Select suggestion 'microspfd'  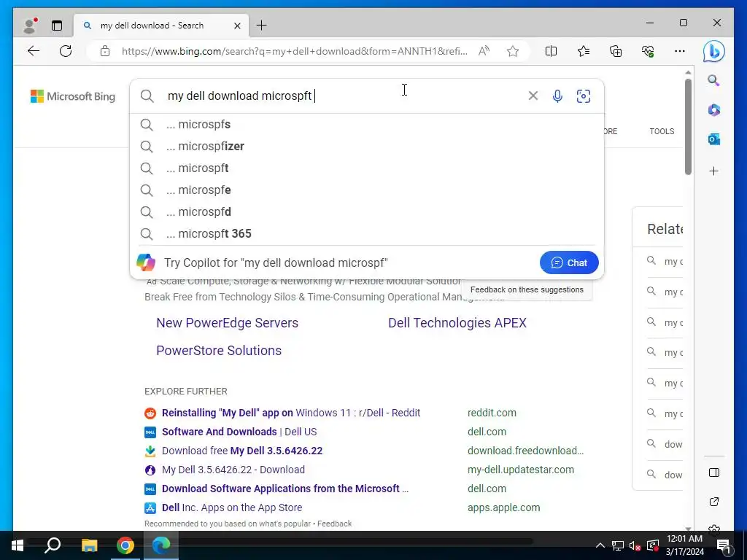(367, 212)
